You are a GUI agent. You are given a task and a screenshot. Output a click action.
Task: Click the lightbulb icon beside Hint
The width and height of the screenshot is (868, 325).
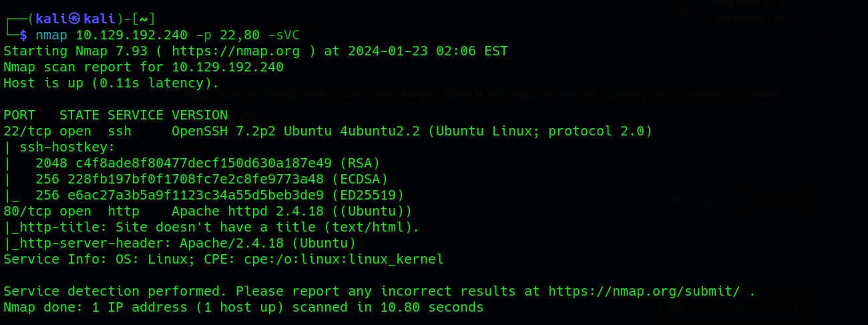[756, 200]
